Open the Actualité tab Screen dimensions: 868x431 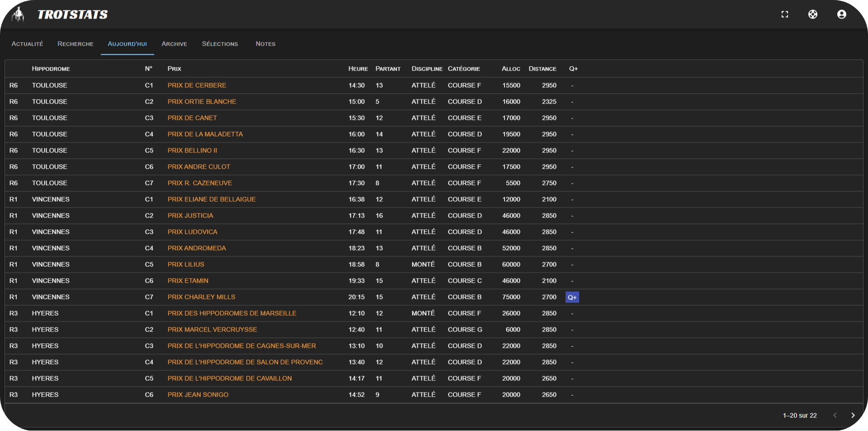click(27, 44)
